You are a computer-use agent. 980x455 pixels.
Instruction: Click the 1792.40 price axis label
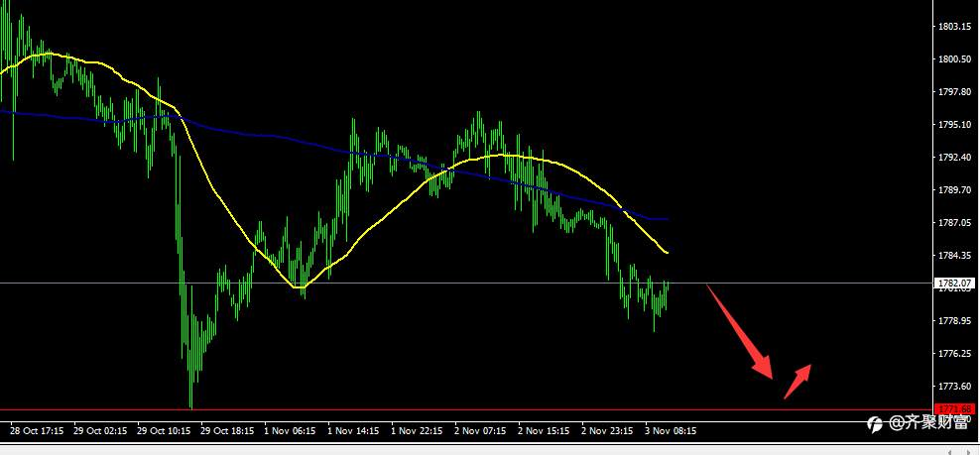[954, 157]
